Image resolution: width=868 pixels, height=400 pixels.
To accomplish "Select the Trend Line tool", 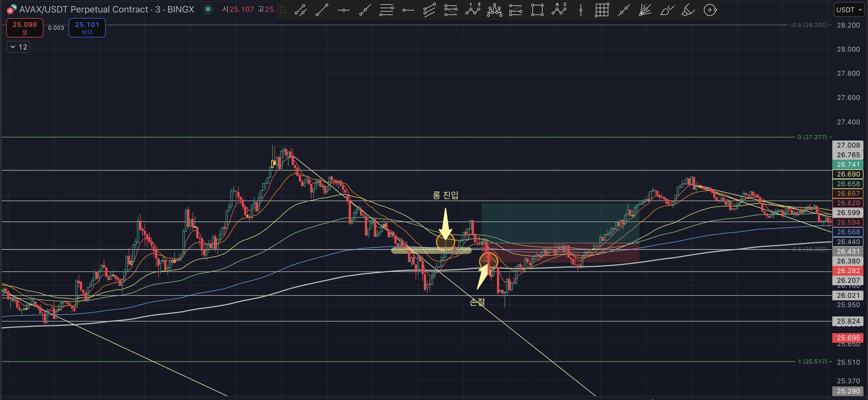I will tap(322, 10).
